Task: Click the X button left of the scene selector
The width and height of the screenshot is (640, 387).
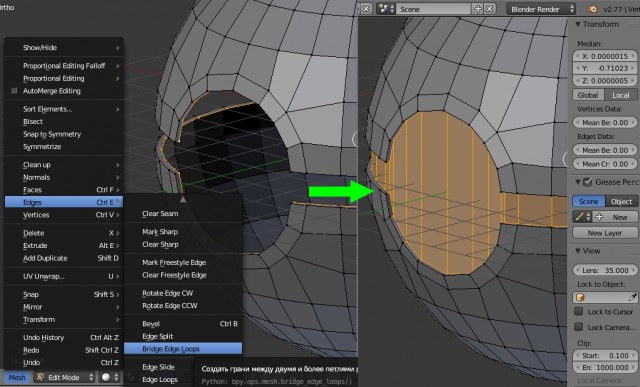Action: [x=366, y=9]
